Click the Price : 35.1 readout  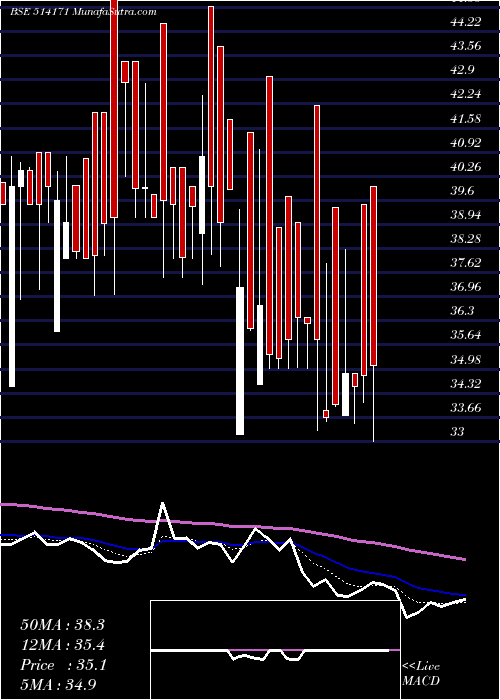pyautogui.click(x=63, y=665)
